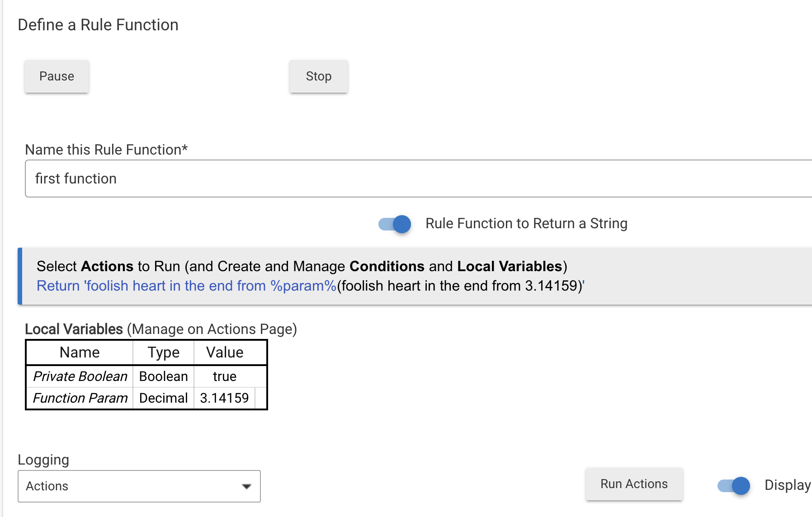The image size is (812, 517).
Task: Select the Private Boolean variable name
Action: [80, 376]
